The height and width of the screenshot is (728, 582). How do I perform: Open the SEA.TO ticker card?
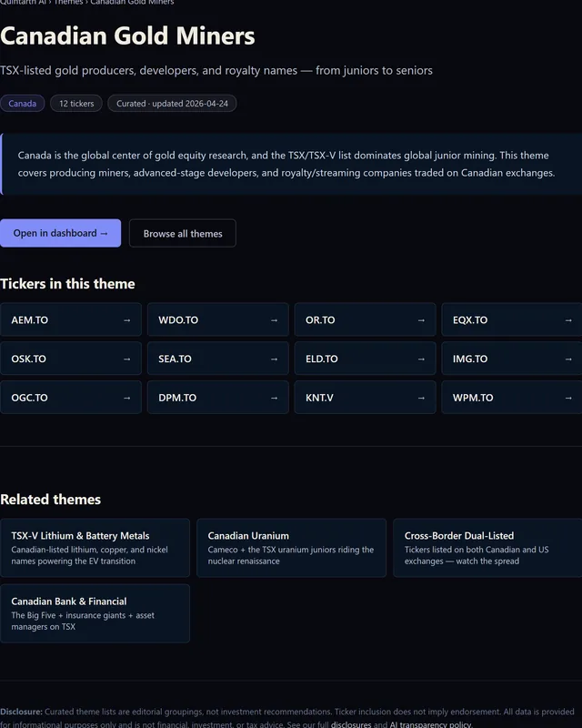(x=217, y=359)
